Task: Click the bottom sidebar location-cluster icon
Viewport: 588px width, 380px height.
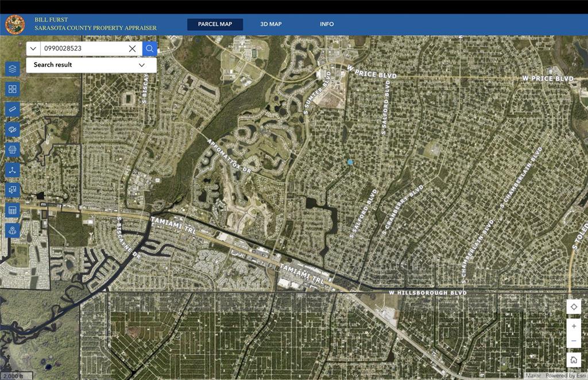Action: (13, 230)
